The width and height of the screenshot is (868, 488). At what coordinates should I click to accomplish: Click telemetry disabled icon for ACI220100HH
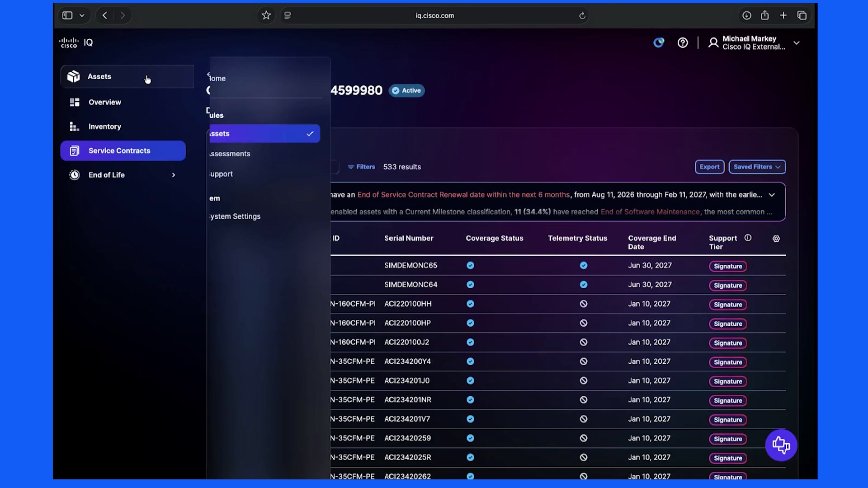[x=584, y=304]
